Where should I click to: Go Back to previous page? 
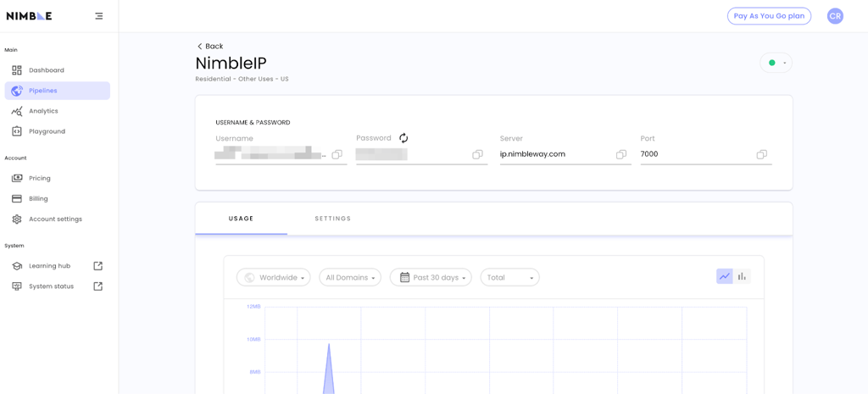(x=210, y=47)
